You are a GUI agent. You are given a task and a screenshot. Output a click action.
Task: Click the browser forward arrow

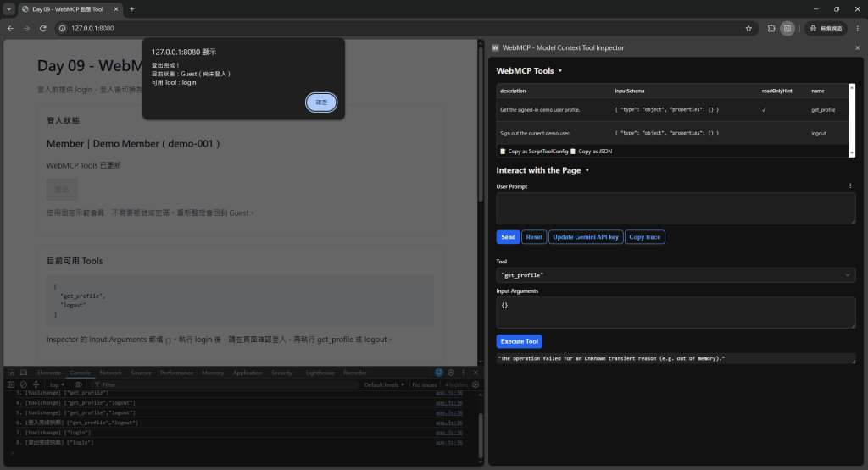(26, 28)
